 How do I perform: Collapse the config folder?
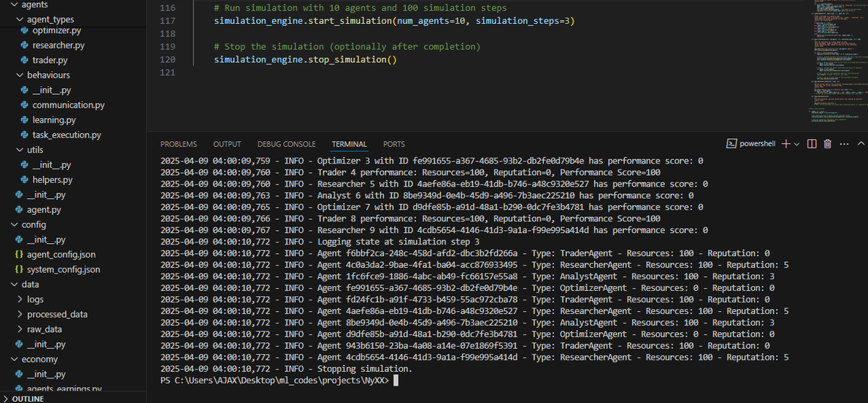14,225
